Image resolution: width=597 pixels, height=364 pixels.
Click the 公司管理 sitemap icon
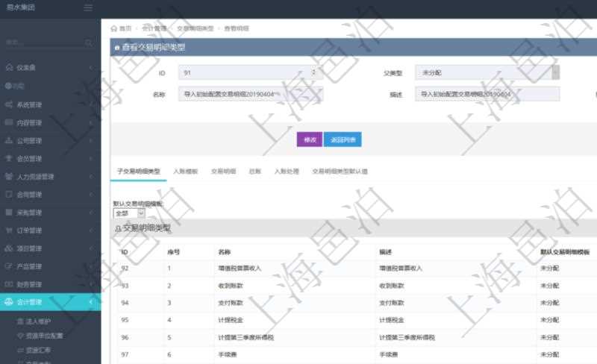coord(9,140)
